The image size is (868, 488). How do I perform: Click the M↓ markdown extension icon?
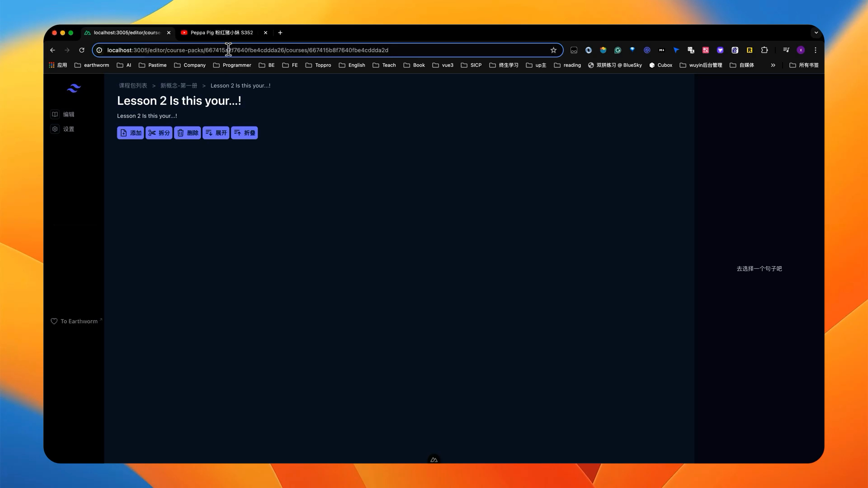tap(661, 50)
